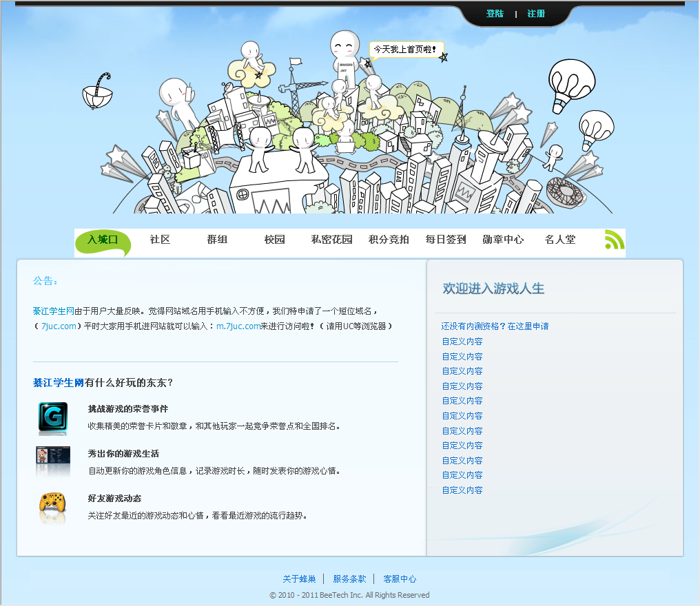Open the 名人堂 menu item

pos(560,240)
